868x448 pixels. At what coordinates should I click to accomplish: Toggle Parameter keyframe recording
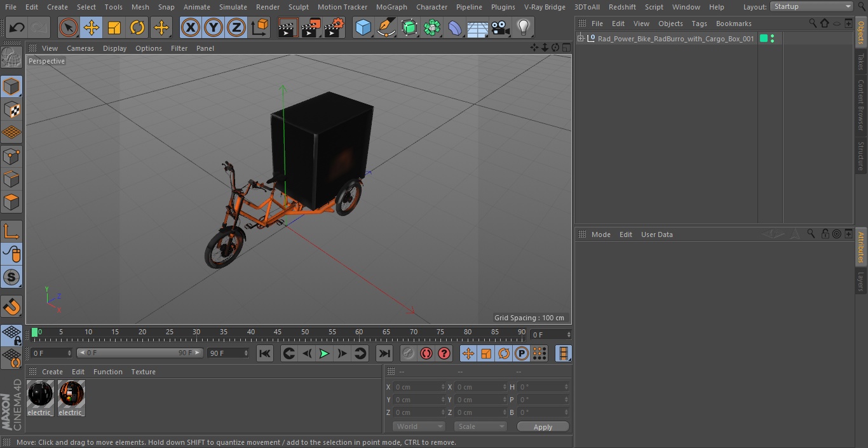(x=522, y=353)
